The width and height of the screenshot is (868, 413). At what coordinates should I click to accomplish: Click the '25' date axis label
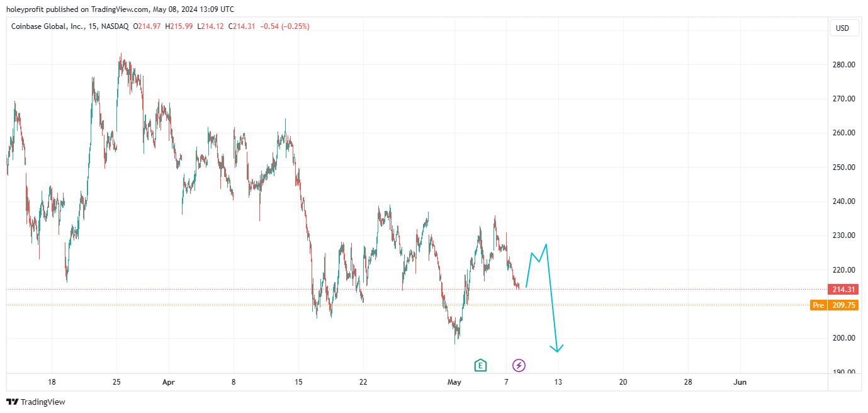tap(116, 382)
